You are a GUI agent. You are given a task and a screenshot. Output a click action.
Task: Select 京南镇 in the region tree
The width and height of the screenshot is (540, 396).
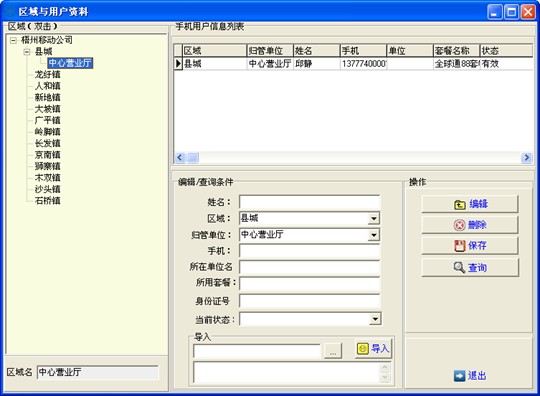pos(48,155)
